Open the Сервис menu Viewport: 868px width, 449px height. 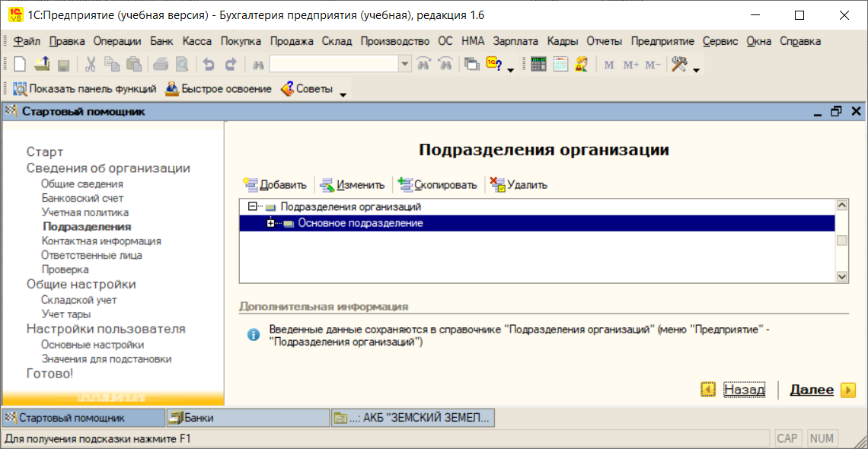[720, 41]
